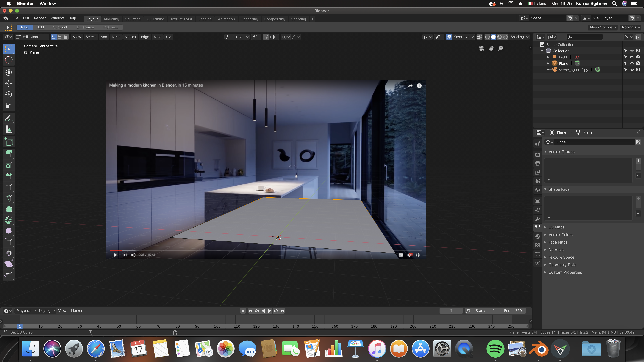Screen dimensions: 644x362
Task: Click the Mesh Options button
Action: click(603, 27)
